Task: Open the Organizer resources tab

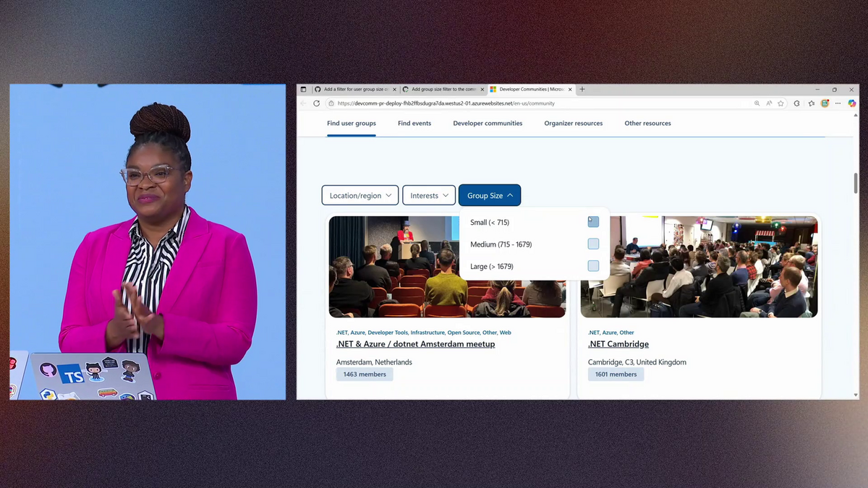Action: point(574,124)
